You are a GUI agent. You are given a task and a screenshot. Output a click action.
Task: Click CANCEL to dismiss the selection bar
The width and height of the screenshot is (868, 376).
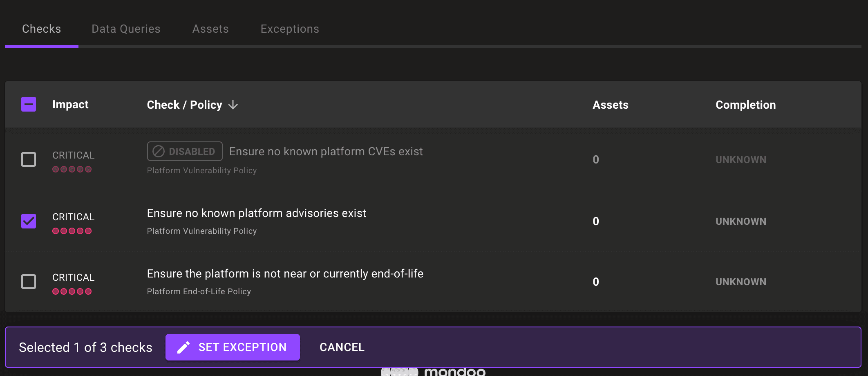click(342, 347)
